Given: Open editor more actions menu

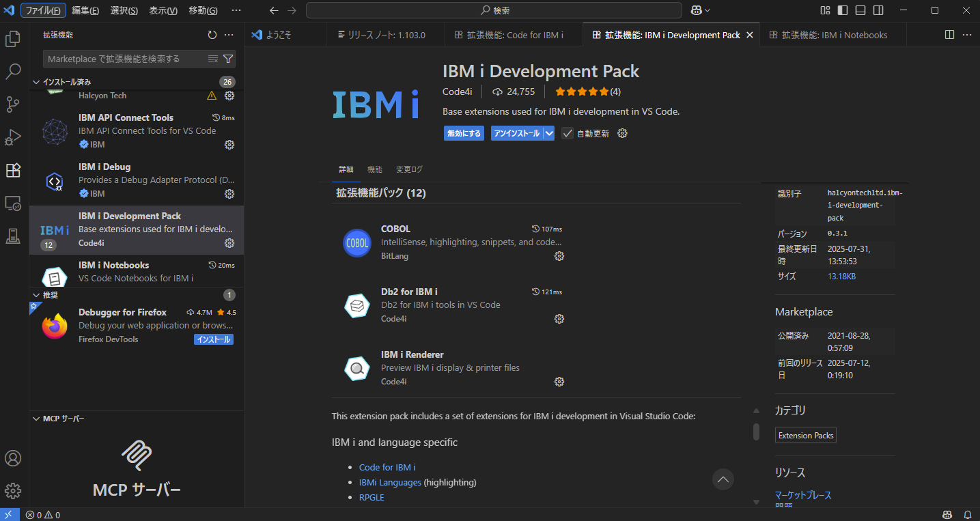Looking at the screenshot, I should pos(967,35).
